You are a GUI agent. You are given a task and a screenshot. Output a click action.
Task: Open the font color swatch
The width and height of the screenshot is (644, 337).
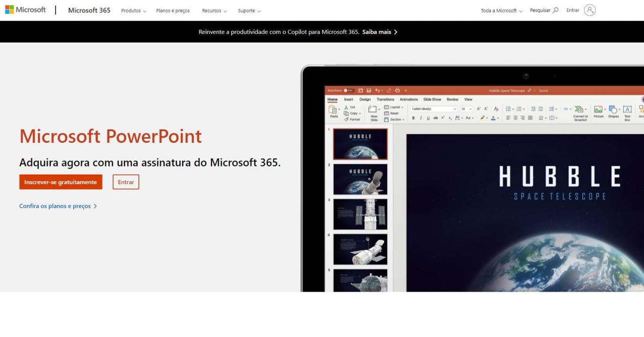(x=493, y=118)
